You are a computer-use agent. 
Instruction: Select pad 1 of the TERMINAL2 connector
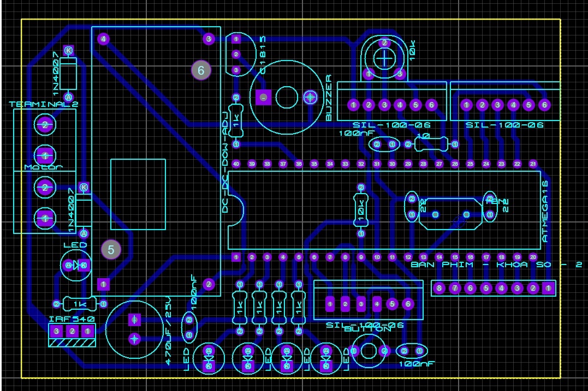(45, 155)
